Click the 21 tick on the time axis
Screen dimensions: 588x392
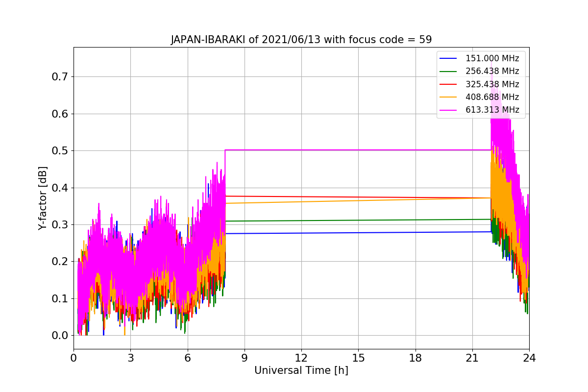pyautogui.click(x=472, y=358)
